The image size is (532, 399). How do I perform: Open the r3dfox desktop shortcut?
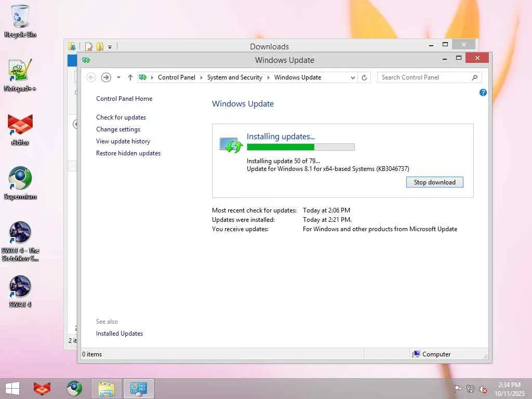pos(20,129)
